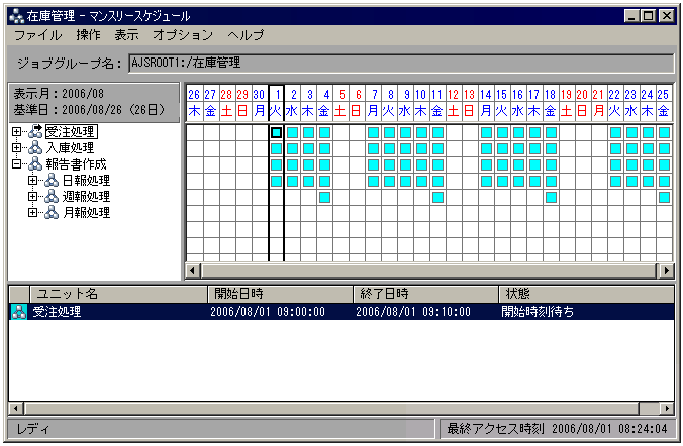The height and width of the screenshot is (446, 683).
Task: Select the 週報処理 schedule square on day 11
Action: (438, 197)
